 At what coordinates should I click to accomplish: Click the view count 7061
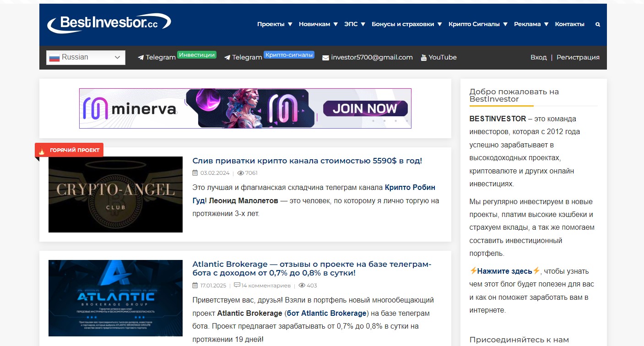(x=251, y=173)
